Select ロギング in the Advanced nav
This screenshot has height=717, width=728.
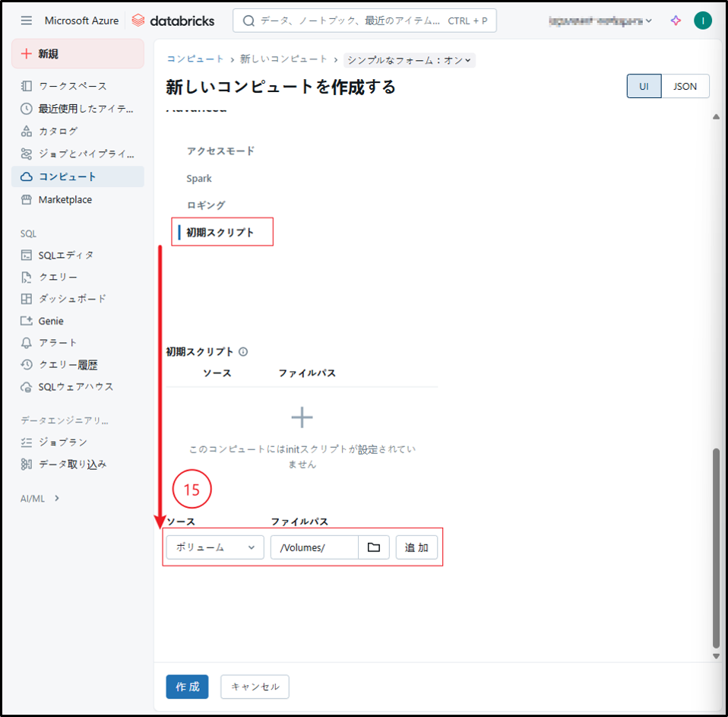click(x=206, y=205)
